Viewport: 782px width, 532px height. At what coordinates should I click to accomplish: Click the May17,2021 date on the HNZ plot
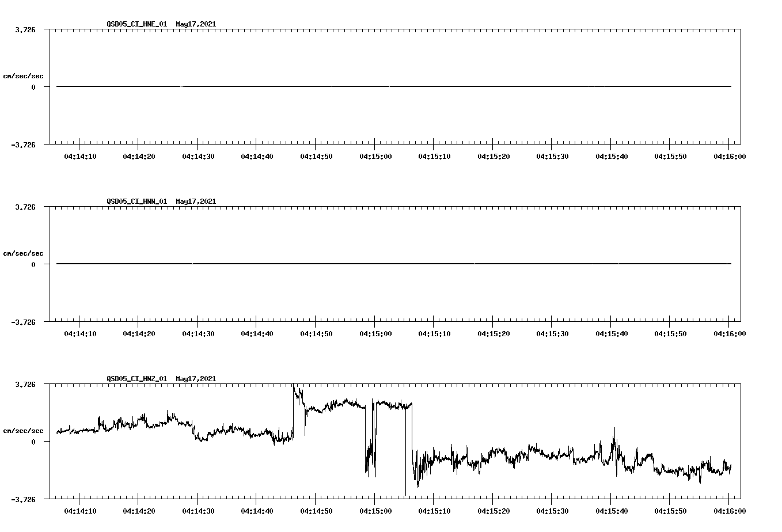coord(195,379)
